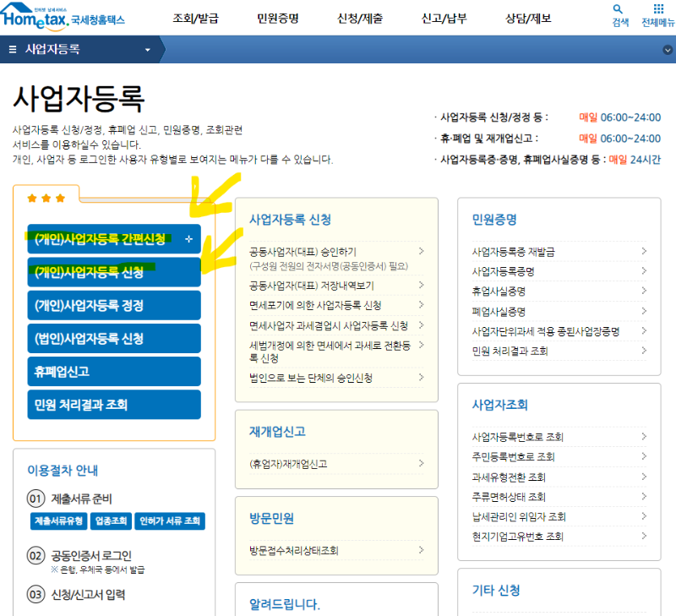Expand the red dropdown arrow in 사업자등록 bar

[149, 49]
